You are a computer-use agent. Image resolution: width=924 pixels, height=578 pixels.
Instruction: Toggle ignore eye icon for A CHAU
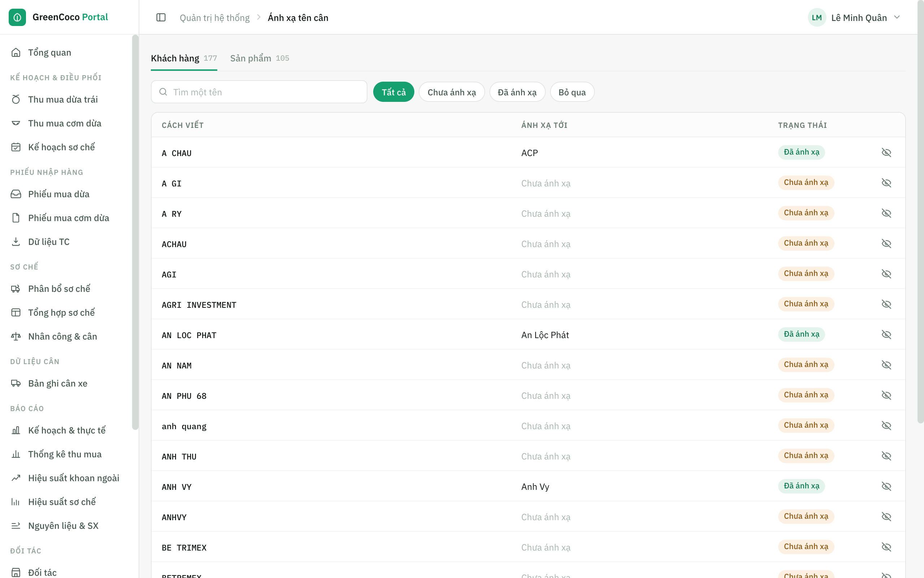886,152
